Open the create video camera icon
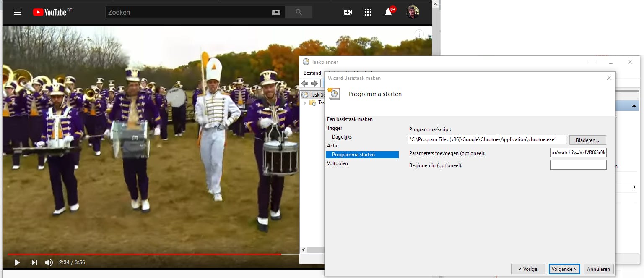Image resolution: width=644 pixels, height=278 pixels. pos(348,12)
